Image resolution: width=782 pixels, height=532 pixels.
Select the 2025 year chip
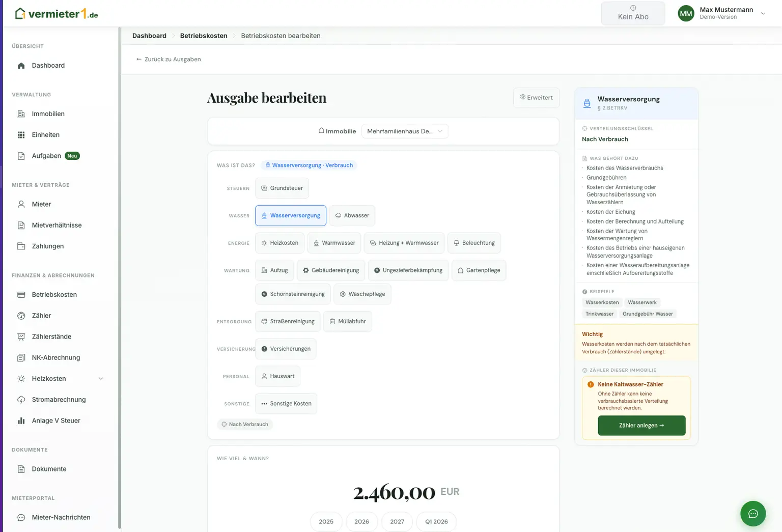pyautogui.click(x=326, y=522)
